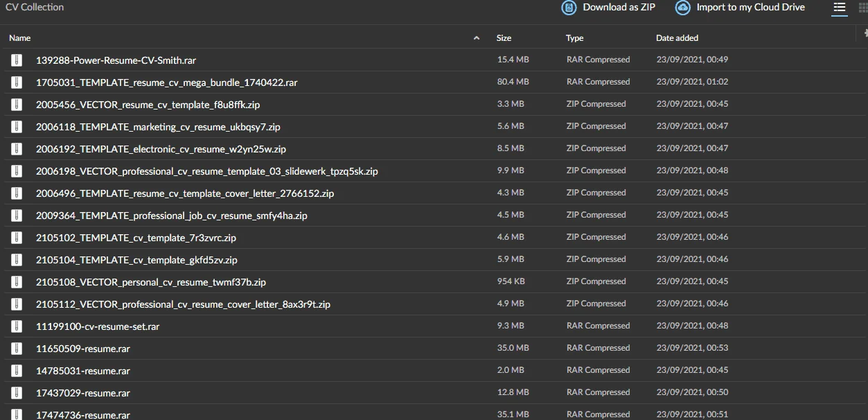
Task: Click the archive icon for 2006496_TEMPLATE_resume_cv_template_cover_letter
Action: [x=17, y=193]
